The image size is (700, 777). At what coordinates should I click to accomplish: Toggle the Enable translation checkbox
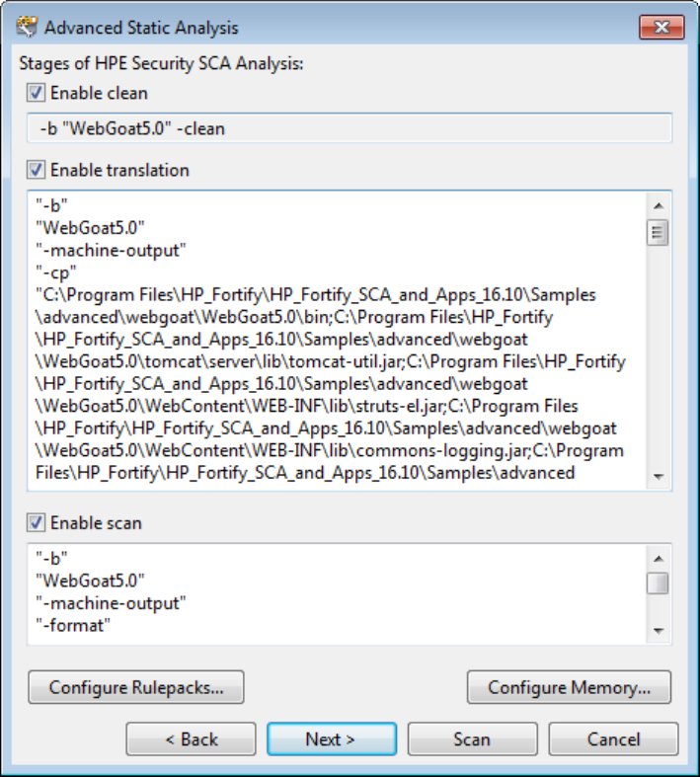(x=37, y=170)
